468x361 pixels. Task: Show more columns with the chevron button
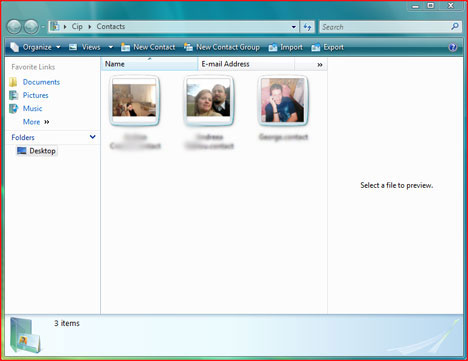coord(320,65)
